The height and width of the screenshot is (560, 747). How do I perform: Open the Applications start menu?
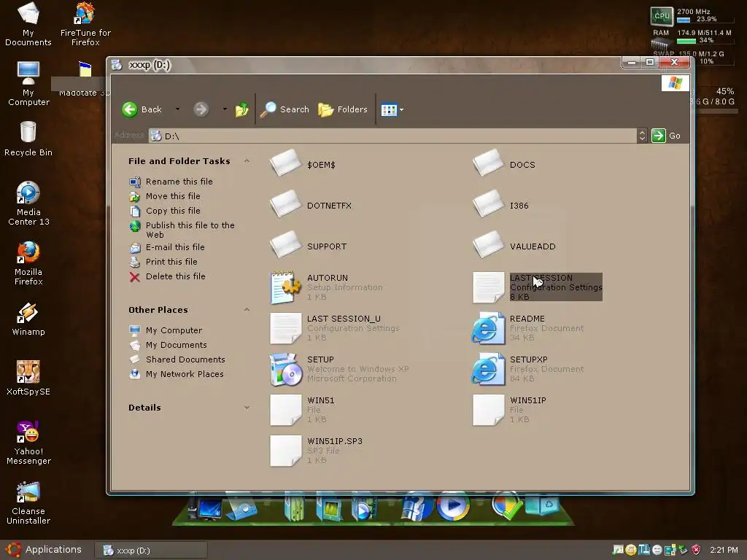click(44, 550)
